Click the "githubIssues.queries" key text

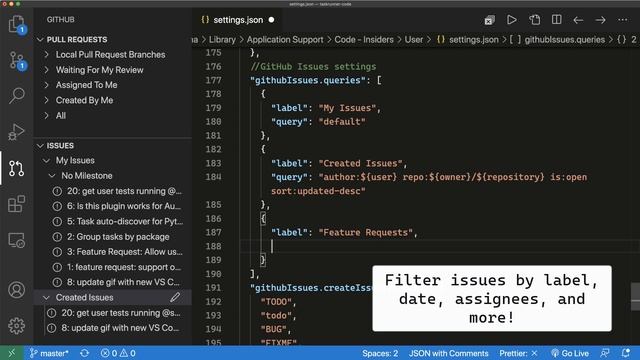point(308,80)
